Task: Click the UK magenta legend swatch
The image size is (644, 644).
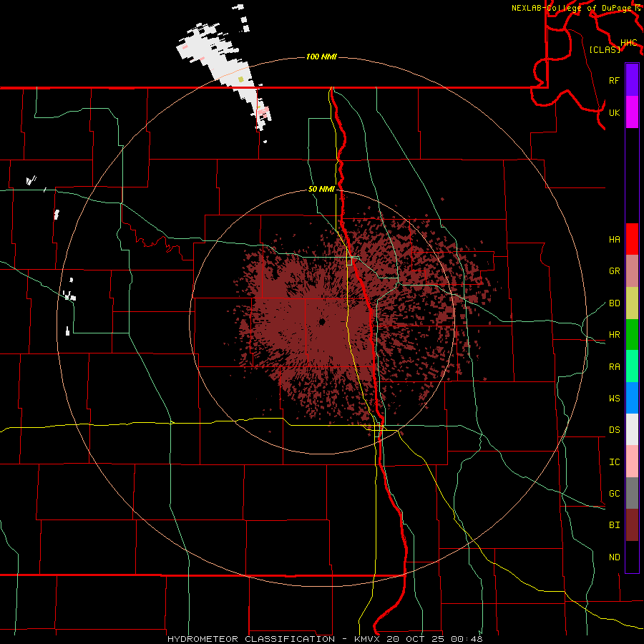Action: coord(632,112)
